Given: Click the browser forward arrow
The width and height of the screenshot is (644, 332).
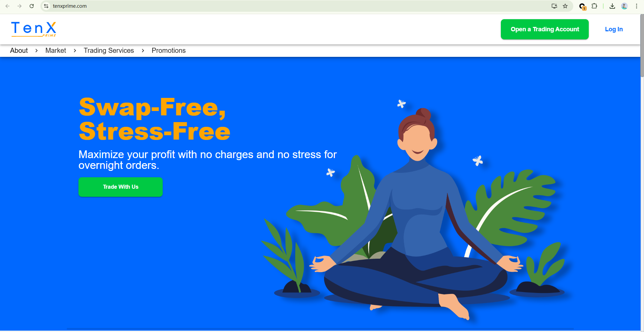Looking at the screenshot, I should point(20,6).
